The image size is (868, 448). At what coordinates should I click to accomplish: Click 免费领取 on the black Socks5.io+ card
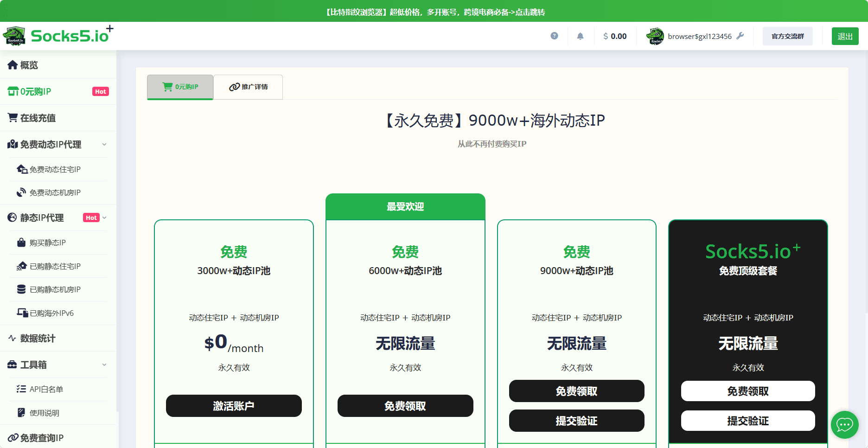tap(748, 391)
